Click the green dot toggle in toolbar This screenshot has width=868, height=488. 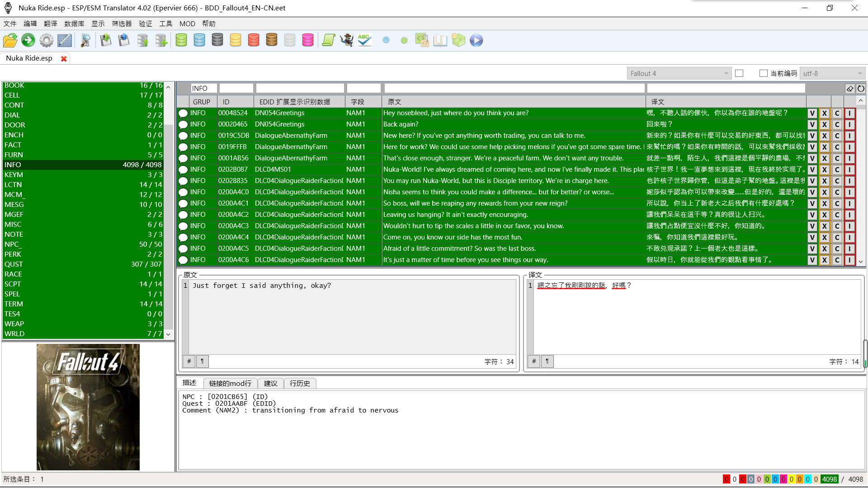(404, 40)
